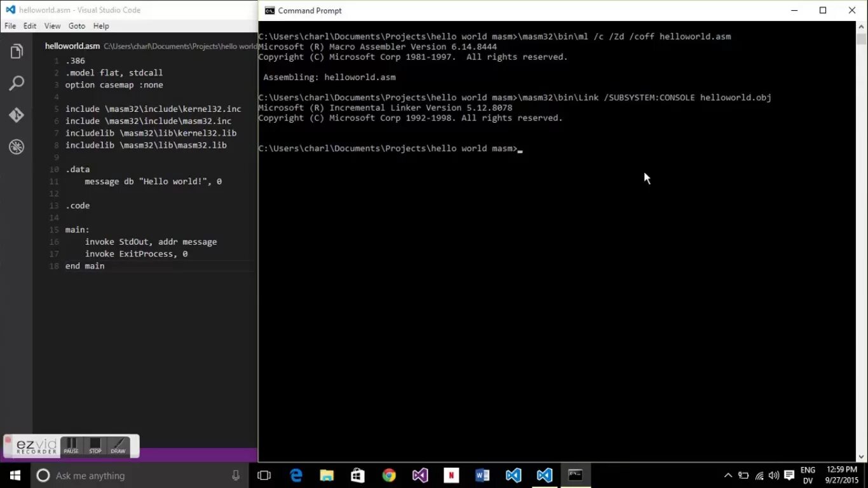Open purple Visual Studio from the taskbar
The width and height of the screenshot is (868, 488).
click(420, 475)
